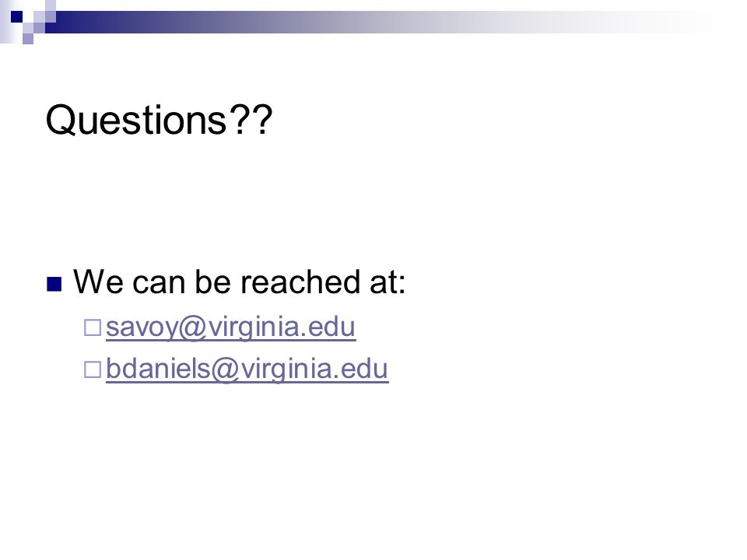Image resolution: width=747 pixels, height=560 pixels.
Task: Click the 'at:' ending of the bullet line
Action: click(x=388, y=283)
